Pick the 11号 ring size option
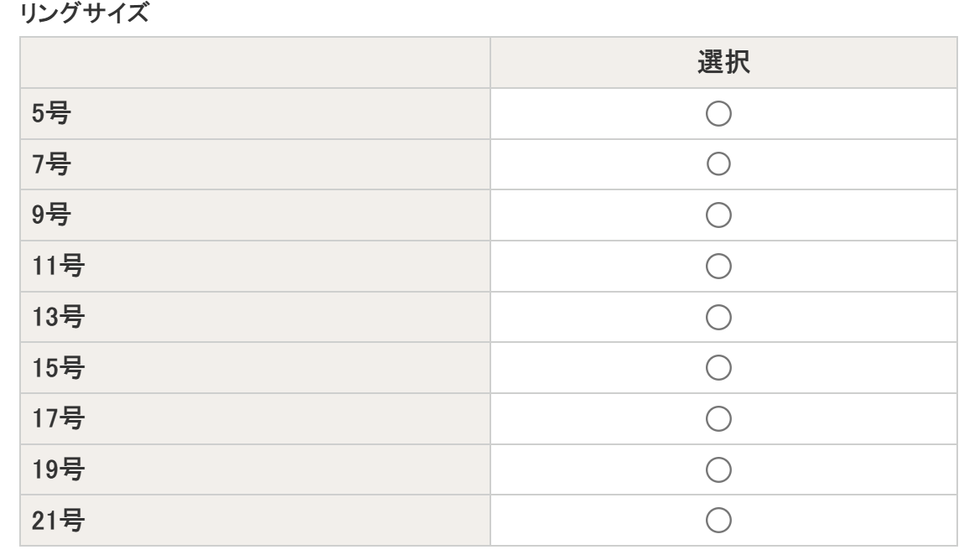Viewport: 969px width, 560px height. (x=720, y=265)
